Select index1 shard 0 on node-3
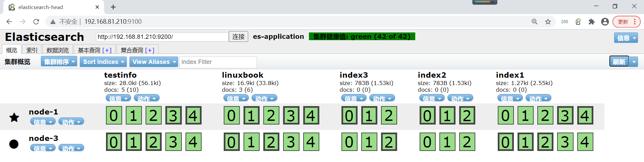 (x=505, y=142)
